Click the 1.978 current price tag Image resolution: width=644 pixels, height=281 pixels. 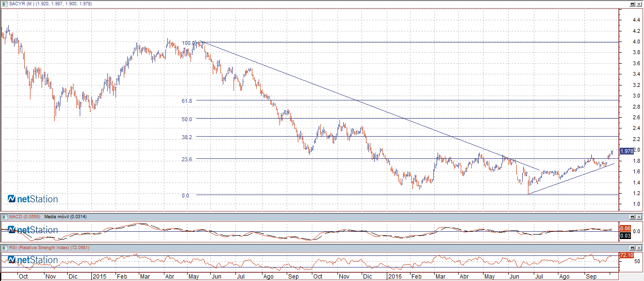click(x=627, y=151)
